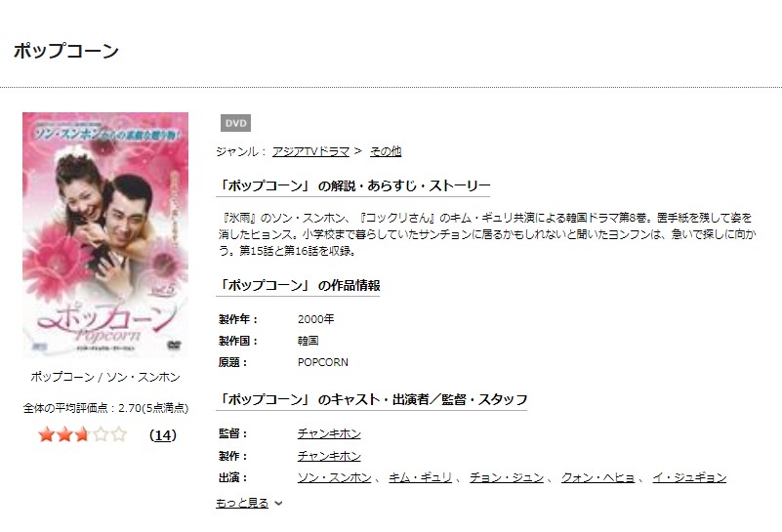Open cast member イ・ジュギョン link
This screenshot has width=782, height=532.
[689, 477]
